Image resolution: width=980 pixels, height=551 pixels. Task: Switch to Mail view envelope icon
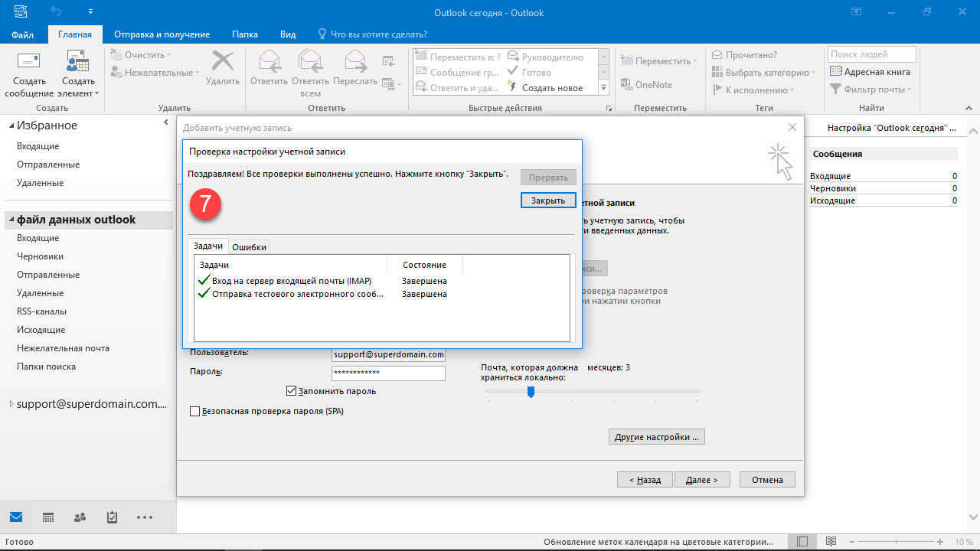click(16, 517)
